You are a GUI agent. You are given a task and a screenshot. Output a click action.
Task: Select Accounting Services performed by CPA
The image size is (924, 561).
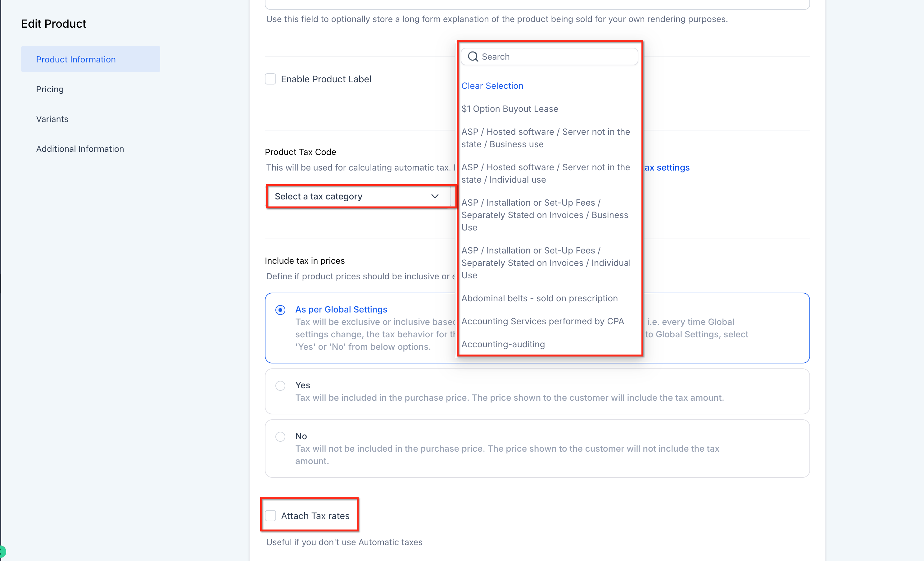coord(542,321)
